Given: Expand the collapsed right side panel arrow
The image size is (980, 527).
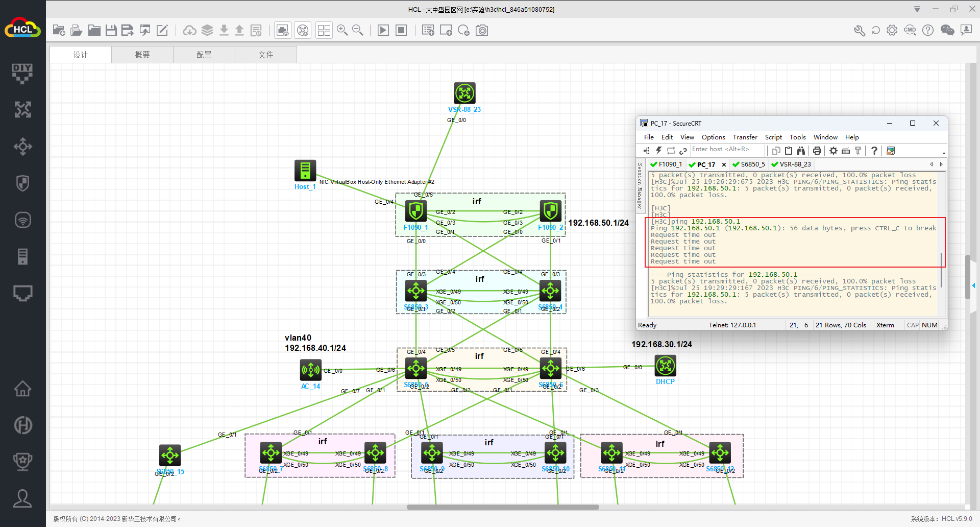Looking at the screenshot, I should point(974,285).
